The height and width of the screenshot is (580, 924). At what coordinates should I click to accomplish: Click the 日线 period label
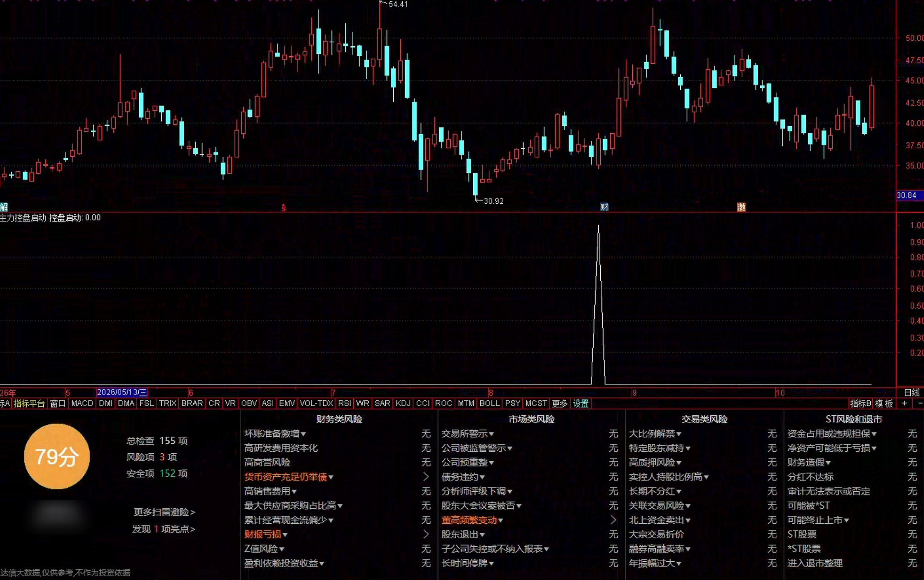point(912,392)
